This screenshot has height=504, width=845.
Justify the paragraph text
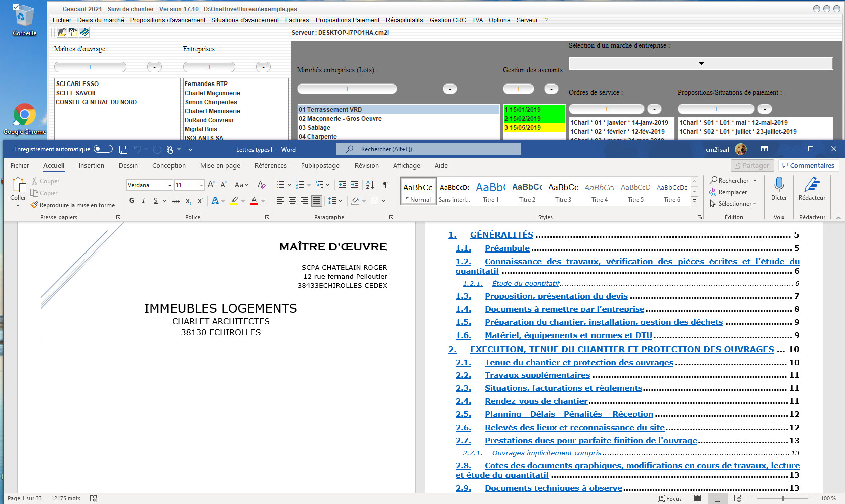(x=317, y=201)
